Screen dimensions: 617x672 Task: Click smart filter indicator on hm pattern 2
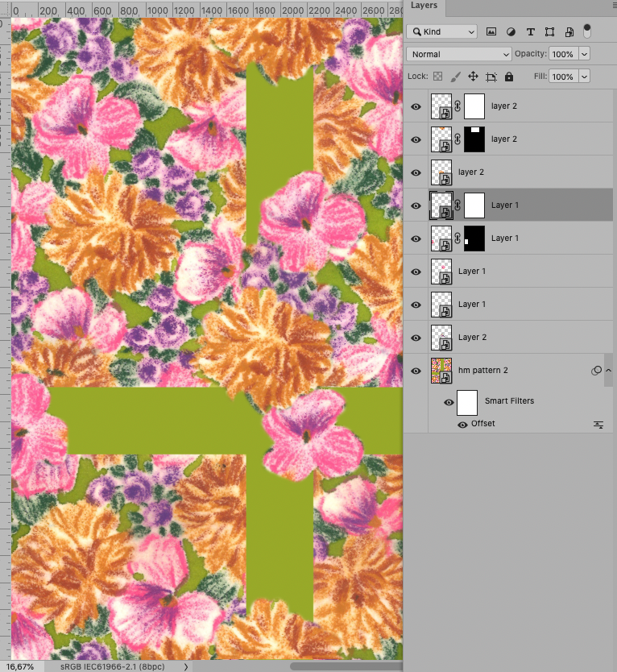click(x=596, y=371)
